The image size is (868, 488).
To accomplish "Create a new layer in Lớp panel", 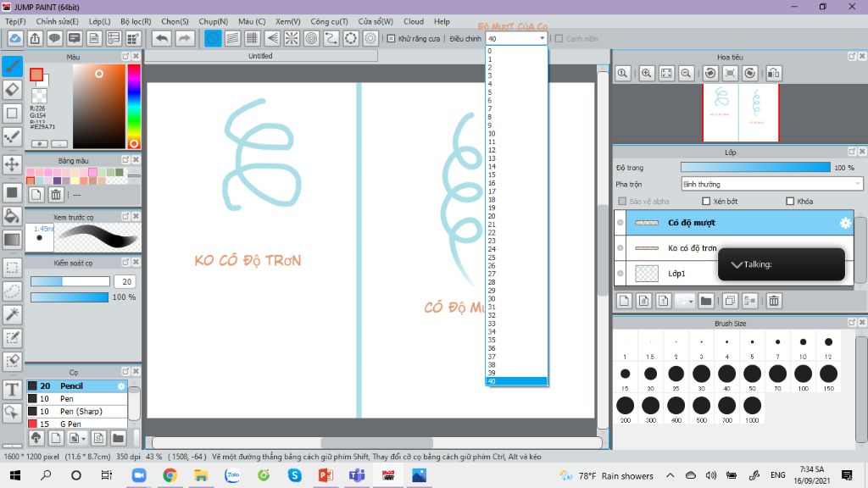I will pyautogui.click(x=624, y=301).
